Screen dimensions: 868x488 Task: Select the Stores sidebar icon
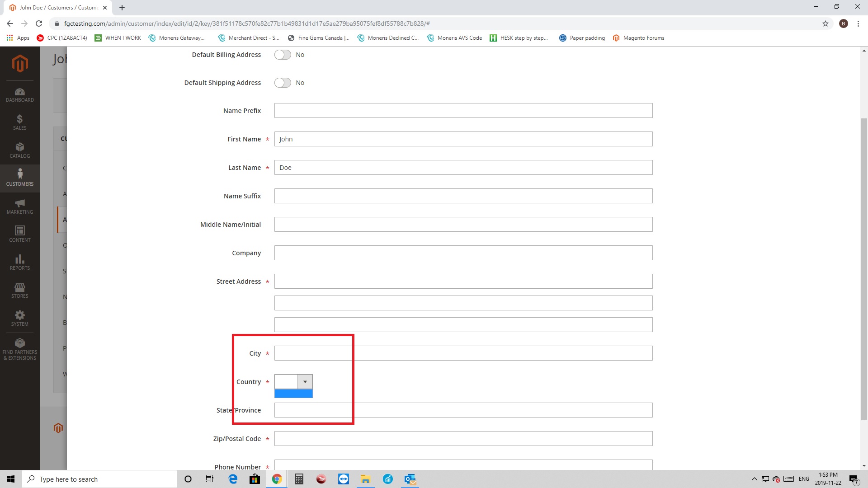[20, 291]
